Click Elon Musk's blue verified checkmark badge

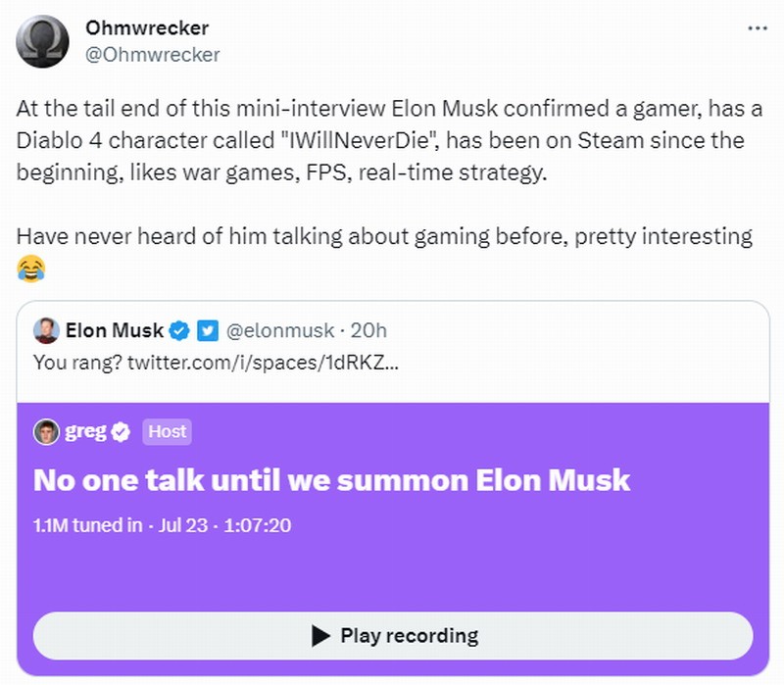point(181,330)
